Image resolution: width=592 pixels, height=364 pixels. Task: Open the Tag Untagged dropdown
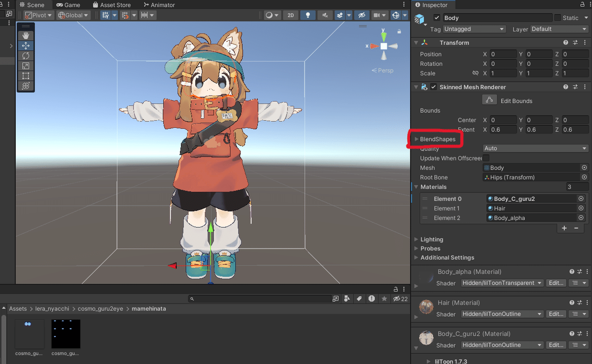pos(474,29)
